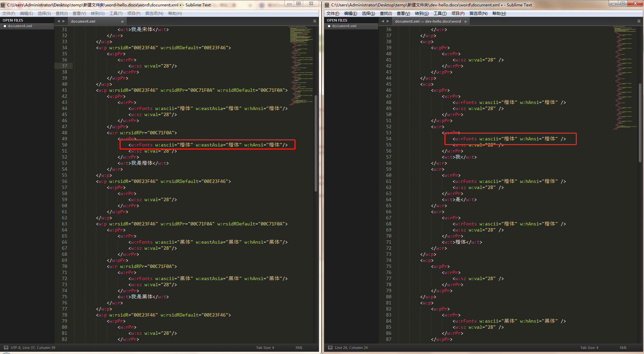644x354 pixels.
Task: Select document.xml in right sidebar open files
Action: point(351,26)
